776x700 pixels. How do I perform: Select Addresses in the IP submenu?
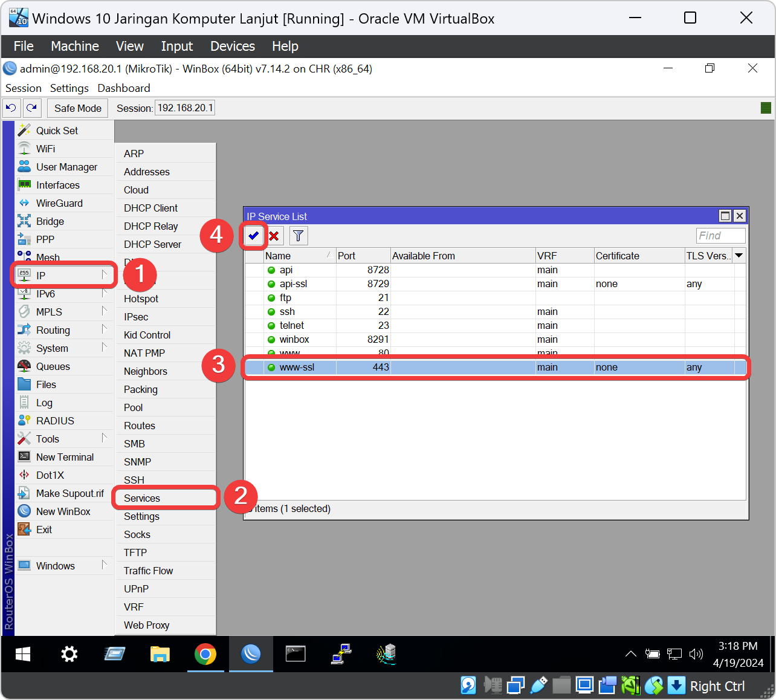pos(166,172)
